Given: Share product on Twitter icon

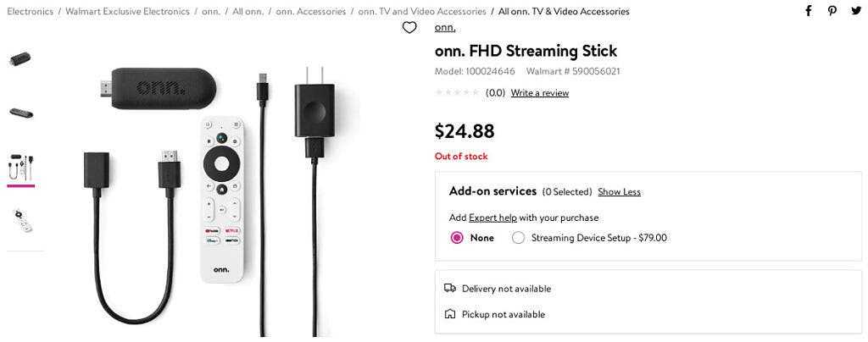Looking at the screenshot, I should (856, 11).
